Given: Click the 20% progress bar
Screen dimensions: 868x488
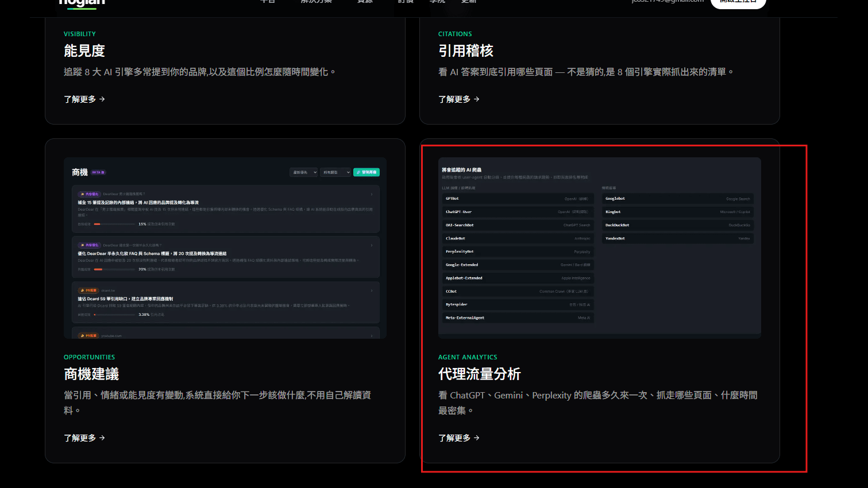Looking at the screenshot, I should coord(114,269).
